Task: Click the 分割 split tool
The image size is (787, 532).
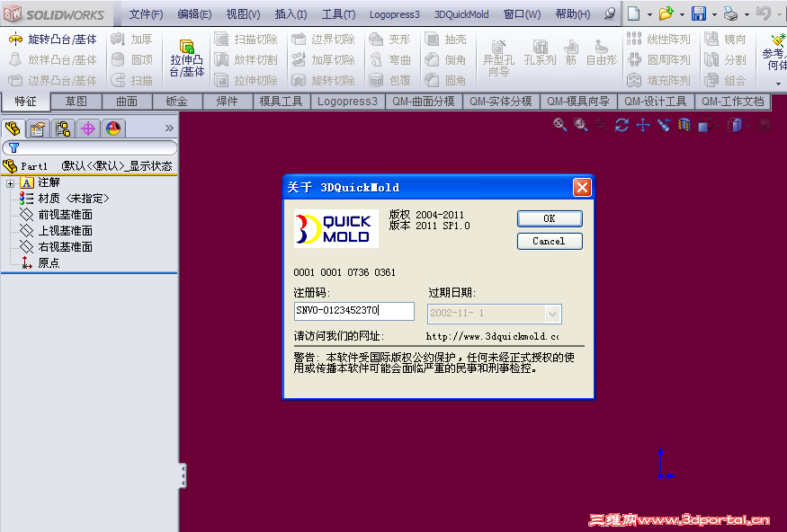Action: tap(725, 59)
